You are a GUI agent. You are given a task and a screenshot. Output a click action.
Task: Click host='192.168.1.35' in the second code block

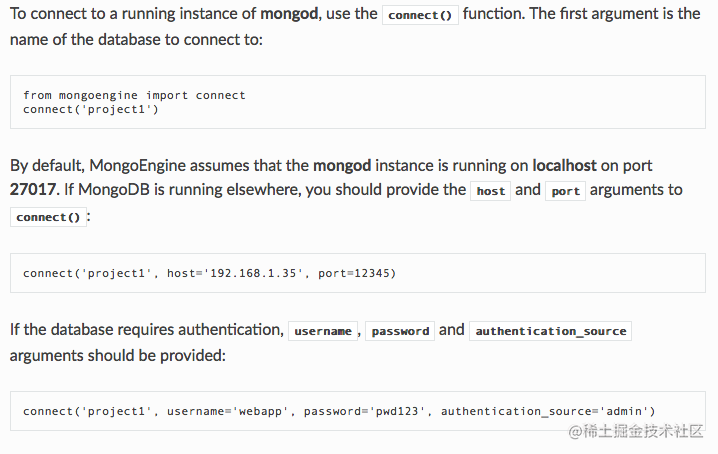tap(238, 272)
